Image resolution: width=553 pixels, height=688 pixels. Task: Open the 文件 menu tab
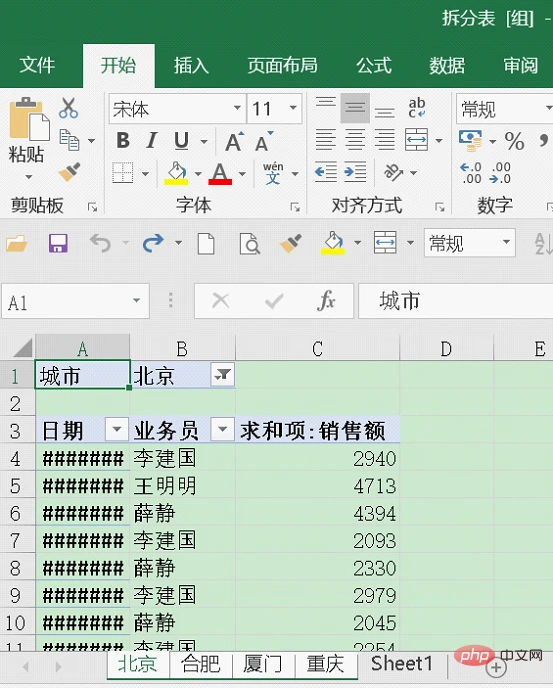37,65
